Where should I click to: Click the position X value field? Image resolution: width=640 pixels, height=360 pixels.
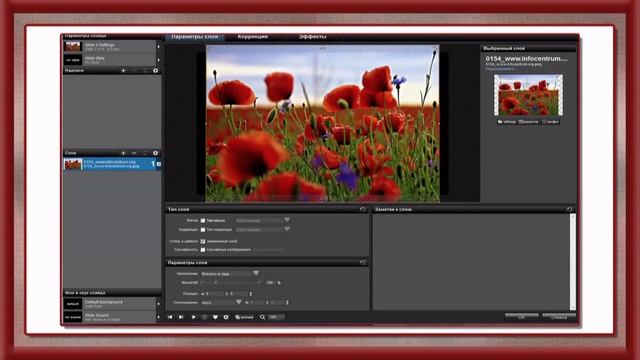[x=216, y=293]
